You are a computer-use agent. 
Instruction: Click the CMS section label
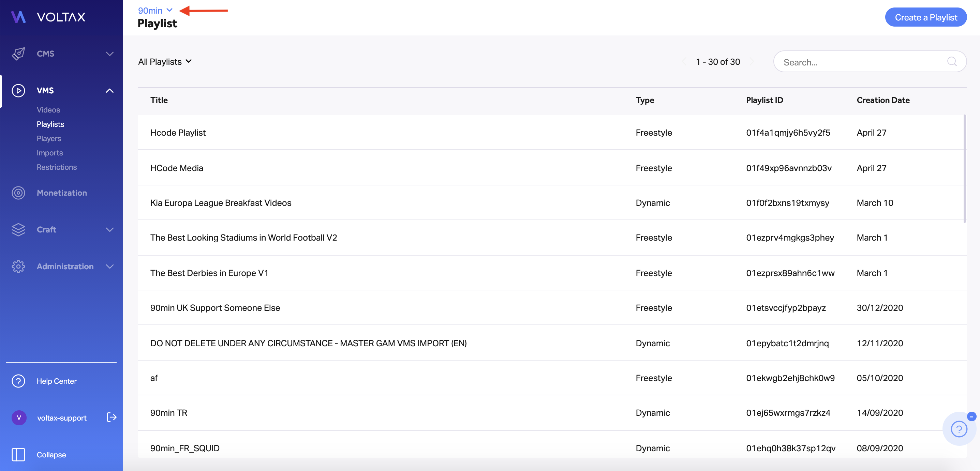pos(45,54)
